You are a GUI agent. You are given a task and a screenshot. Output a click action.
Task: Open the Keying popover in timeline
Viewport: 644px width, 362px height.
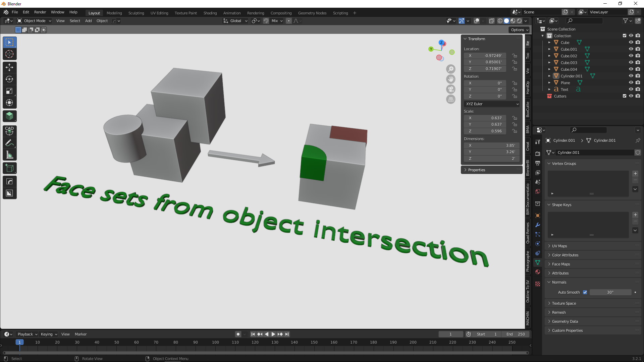49,334
